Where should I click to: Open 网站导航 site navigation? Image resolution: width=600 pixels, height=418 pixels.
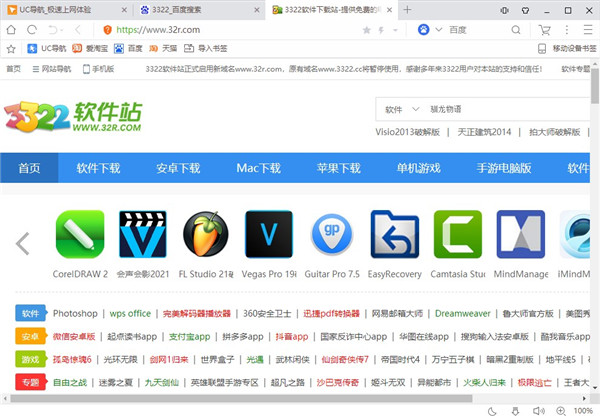click(52, 69)
